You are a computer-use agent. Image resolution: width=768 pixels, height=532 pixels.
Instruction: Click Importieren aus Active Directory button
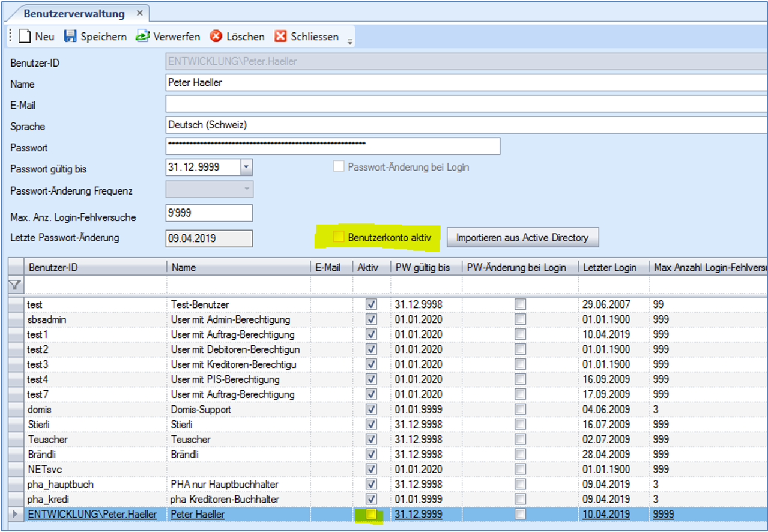(522, 238)
